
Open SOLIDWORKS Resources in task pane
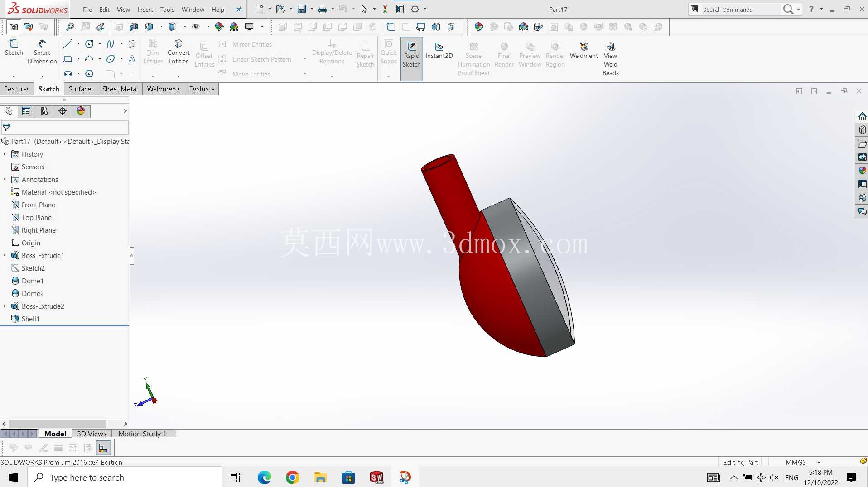(862, 117)
